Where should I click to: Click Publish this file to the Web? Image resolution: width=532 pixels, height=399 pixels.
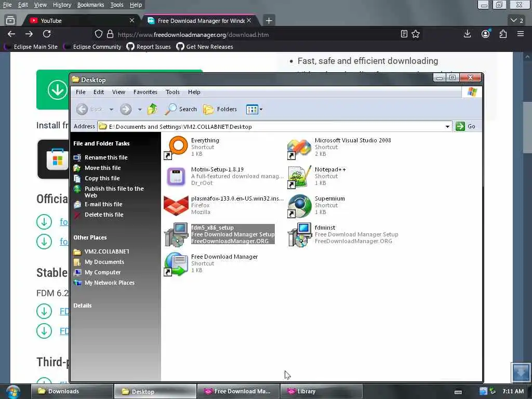click(114, 192)
